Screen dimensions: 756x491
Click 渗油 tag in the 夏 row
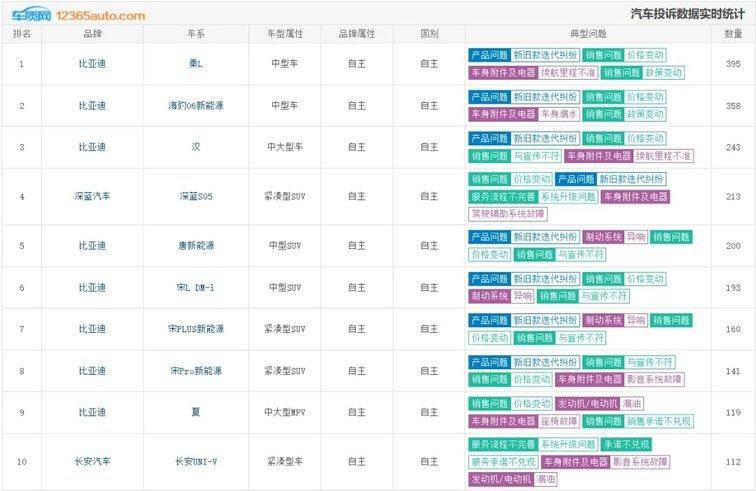(632, 403)
